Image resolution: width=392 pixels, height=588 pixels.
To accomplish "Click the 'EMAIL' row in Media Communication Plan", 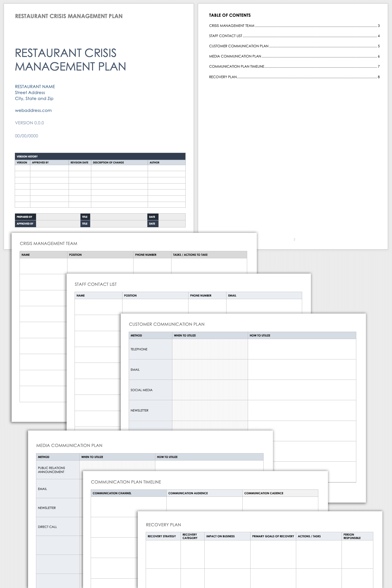I will [58, 489].
